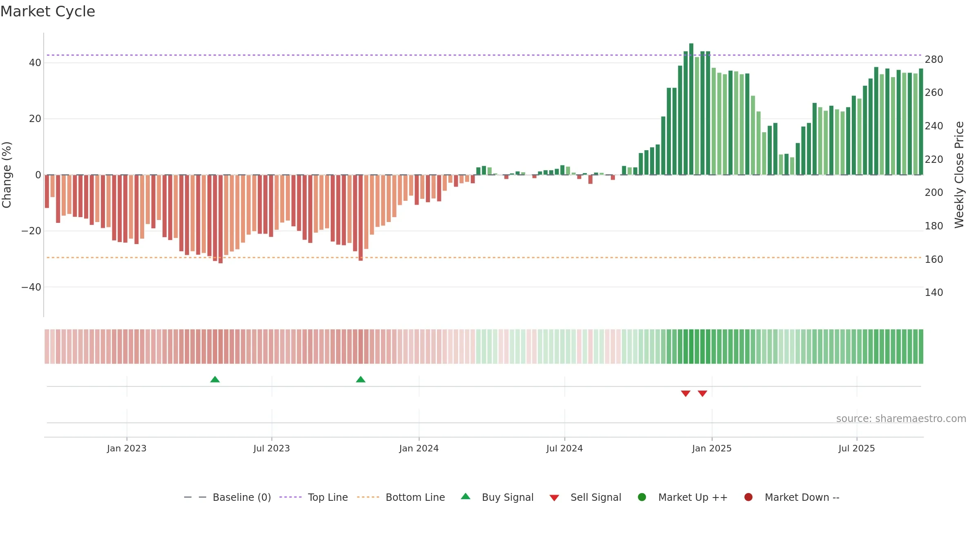This screenshot has width=980, height=551.
Task: Toggle the Baseline (0) legend entry
Action: [x=227, y=497]
